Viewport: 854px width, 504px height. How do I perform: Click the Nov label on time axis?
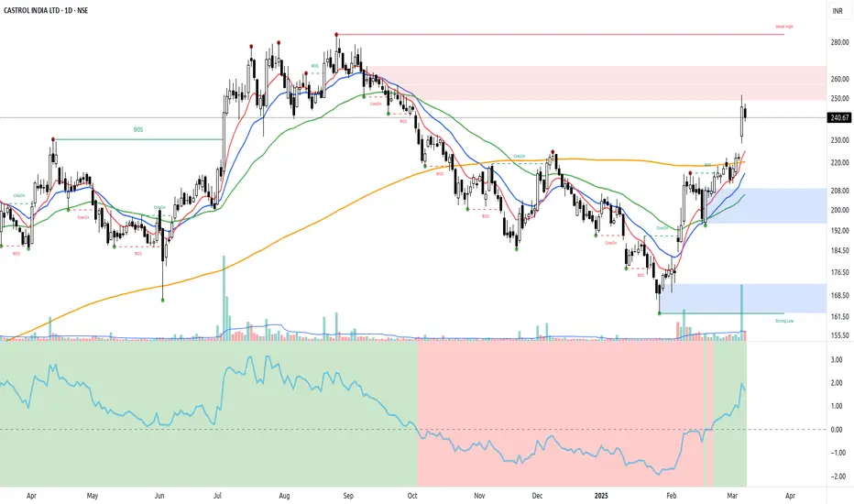(479, 496)
